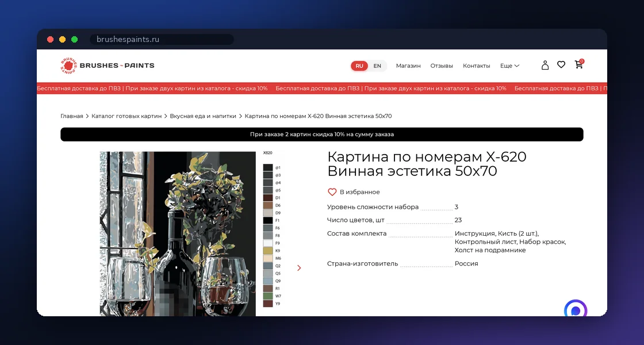Expand the Еще menu
The height and width of the screenshot is (345, 644).
(509, 66)
